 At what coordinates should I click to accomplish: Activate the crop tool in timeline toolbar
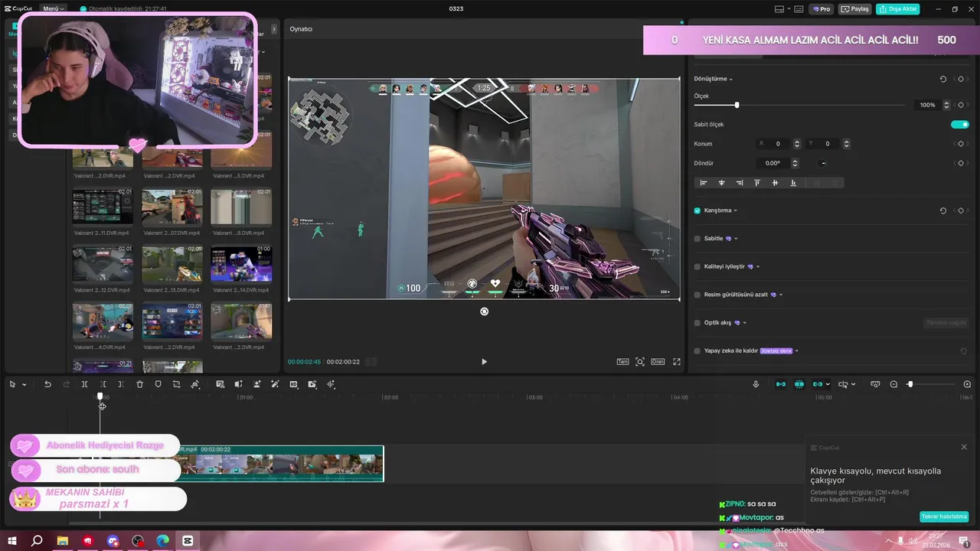click(176, 384)
